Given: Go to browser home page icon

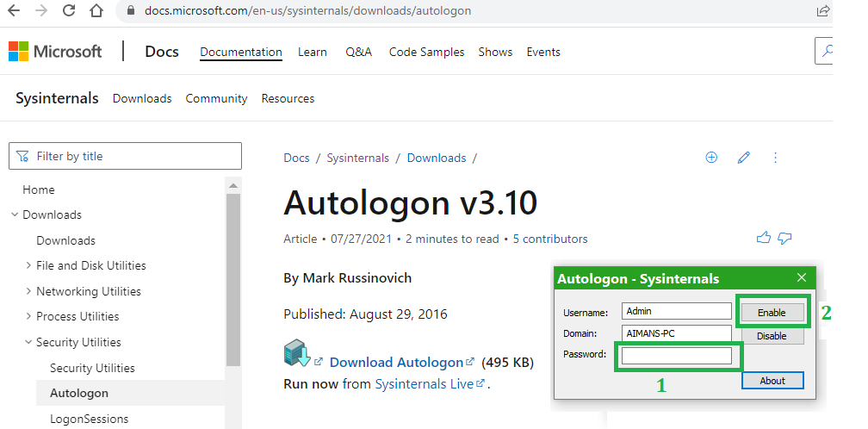Looking at the screenshot, I should tap(96, 12).
